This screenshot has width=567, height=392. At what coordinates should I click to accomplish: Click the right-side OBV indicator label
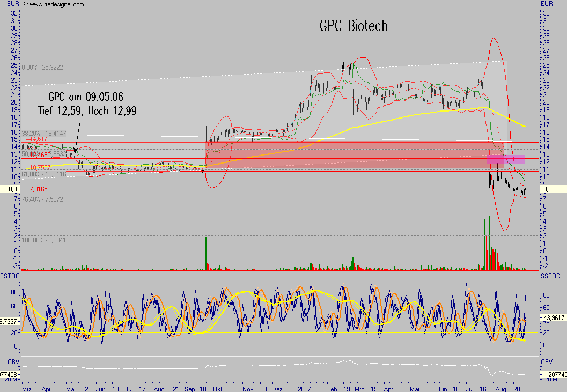click(x=547, y=361)
